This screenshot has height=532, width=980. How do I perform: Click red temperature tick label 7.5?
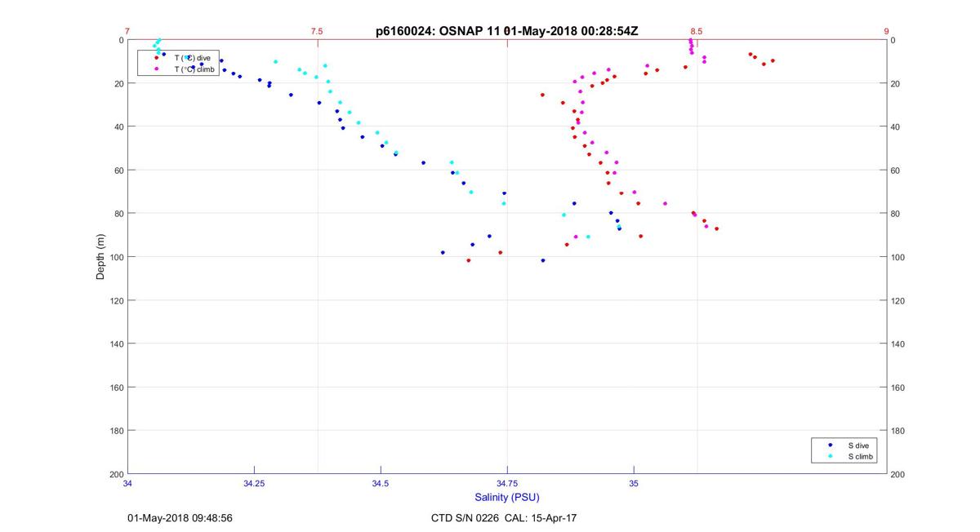pyautogui.click(x=317, y=32)
